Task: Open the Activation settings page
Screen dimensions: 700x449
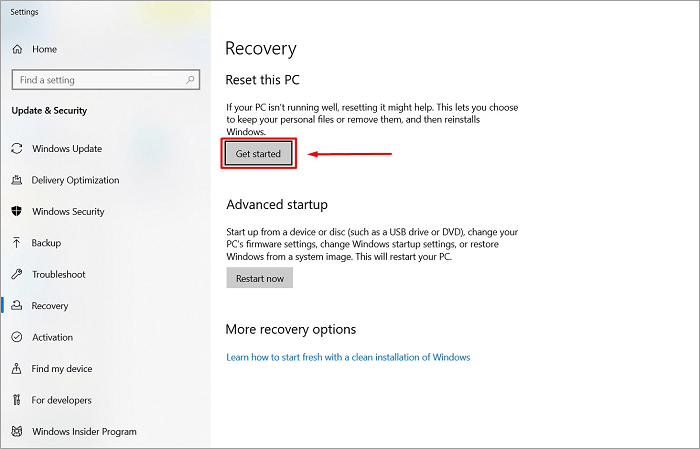Action: 52,338
